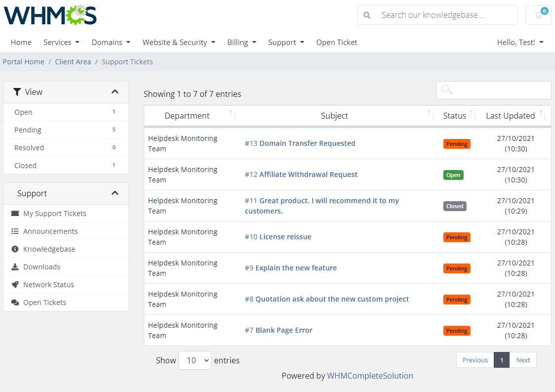
Task: Click the knowledgebase search magnifier icon
Action: [367, 15]
